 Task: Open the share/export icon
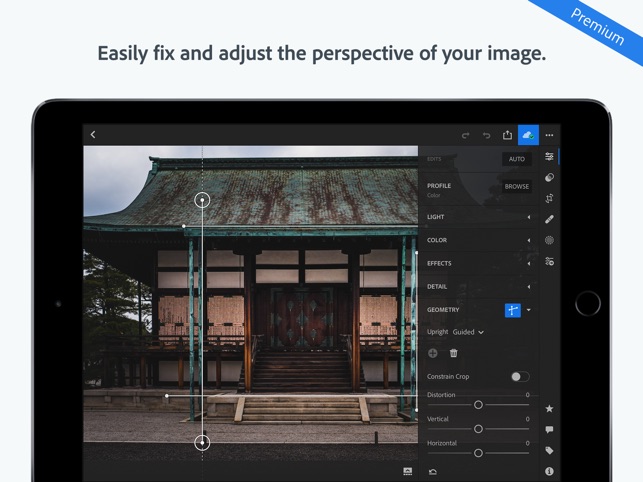point(507,135)
